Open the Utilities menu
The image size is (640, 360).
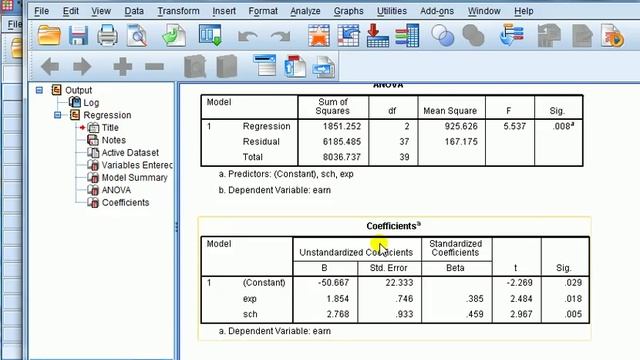click(392, 11)
